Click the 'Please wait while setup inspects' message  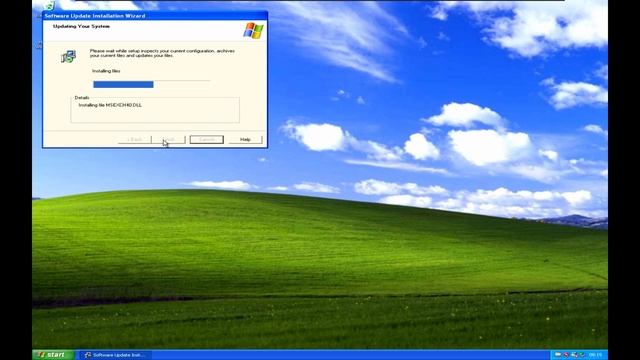[162, 53]
